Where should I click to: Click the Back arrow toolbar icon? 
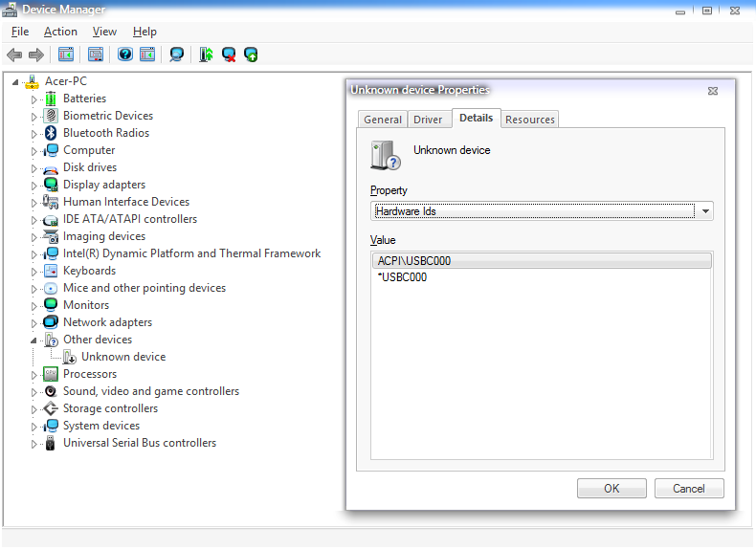click(x=14, y=55)
